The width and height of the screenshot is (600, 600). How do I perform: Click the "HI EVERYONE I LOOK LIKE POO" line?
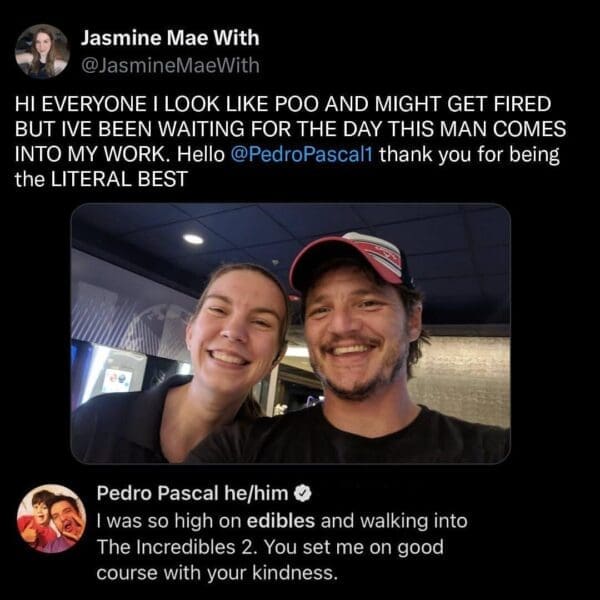pos(166,104)
